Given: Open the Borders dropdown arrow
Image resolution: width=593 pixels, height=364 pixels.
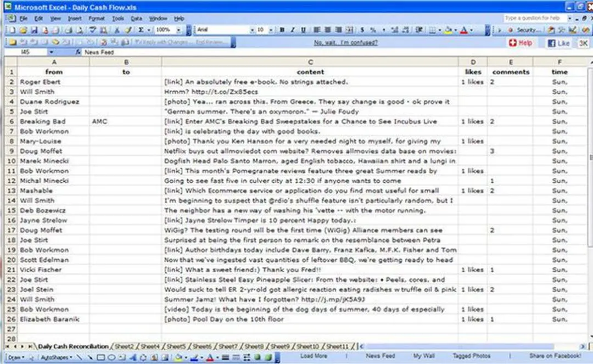Looking at the screenshot, I should pos(439,30).
